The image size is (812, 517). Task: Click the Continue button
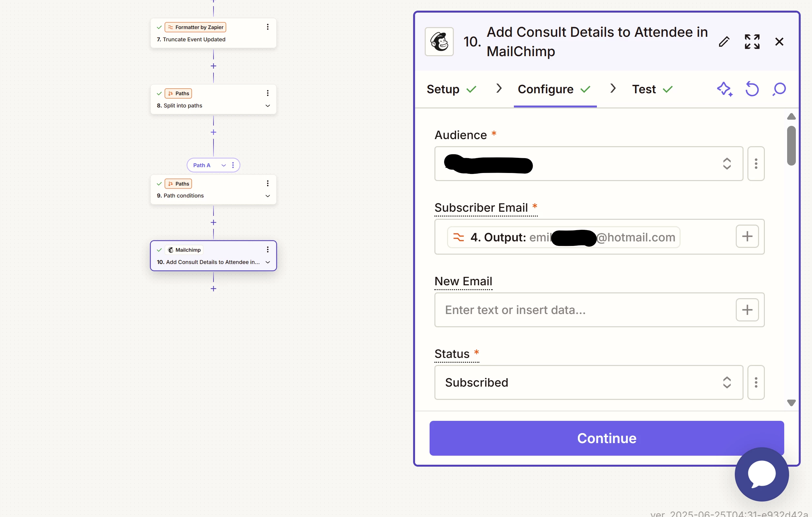click(x=606, y=438)
